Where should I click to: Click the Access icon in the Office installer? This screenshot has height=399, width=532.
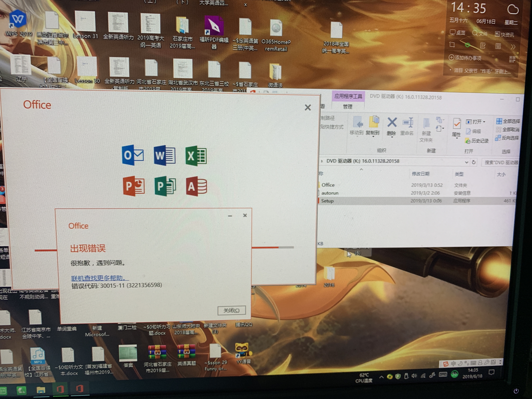[196, 186]
